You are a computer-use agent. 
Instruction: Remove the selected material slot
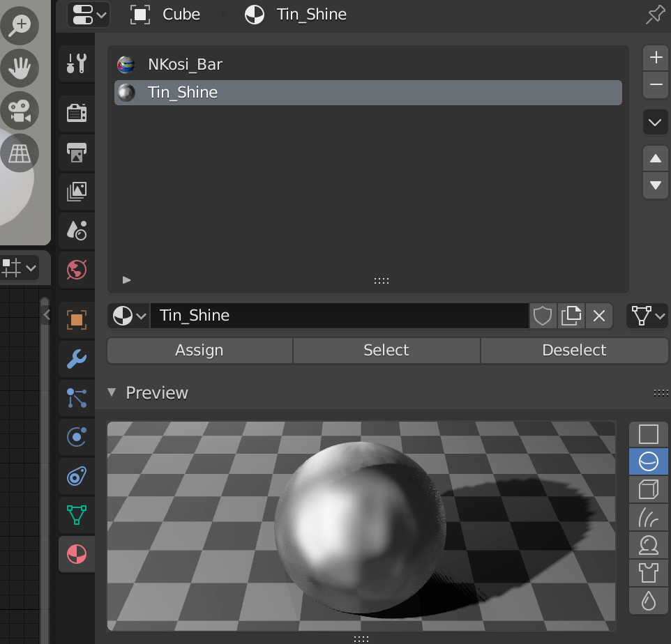click(x=656, y=84)
